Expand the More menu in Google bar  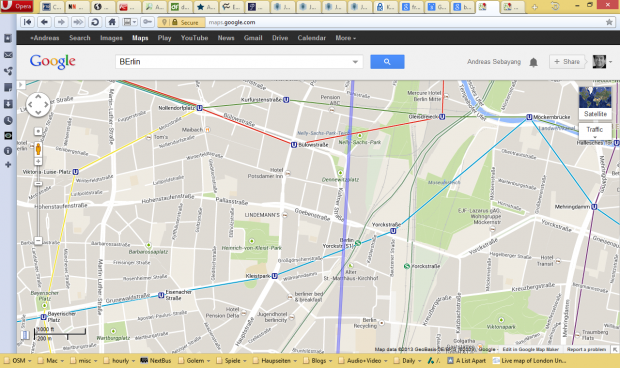(x=346, y=38)
